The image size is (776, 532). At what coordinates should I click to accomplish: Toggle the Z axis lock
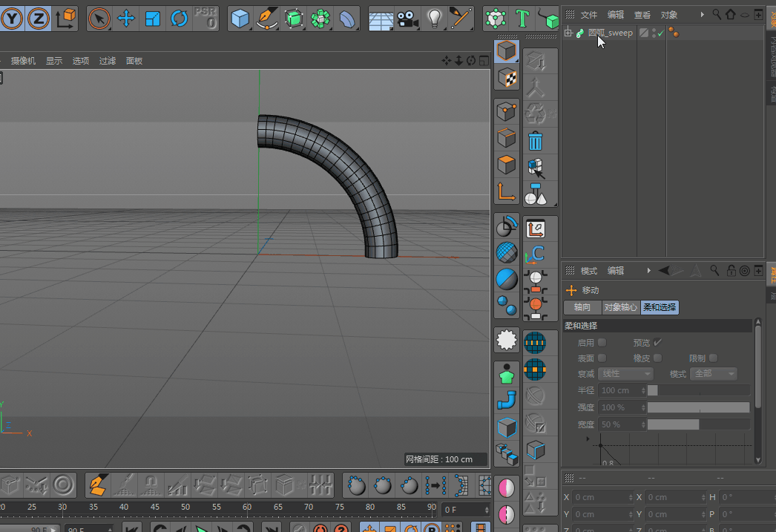[38, 19]
